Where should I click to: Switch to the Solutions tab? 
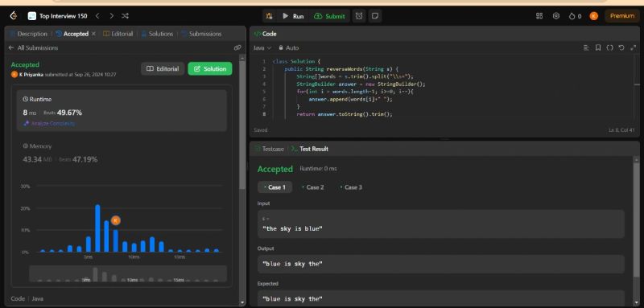tap(157, 34)
